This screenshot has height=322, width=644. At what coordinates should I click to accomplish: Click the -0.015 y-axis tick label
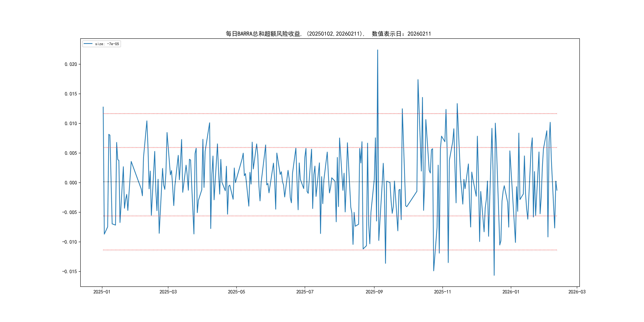70,272
